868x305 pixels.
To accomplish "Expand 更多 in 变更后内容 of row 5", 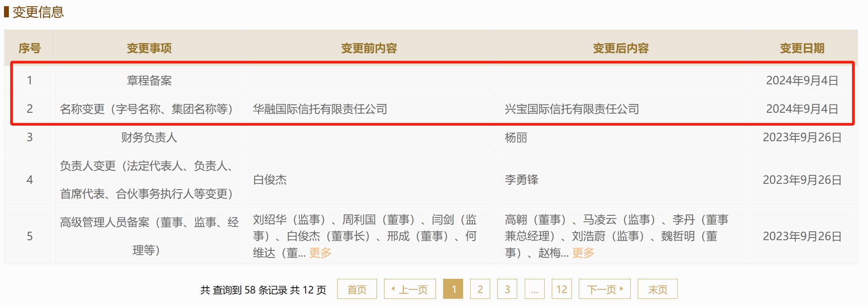I will point(583,253).
